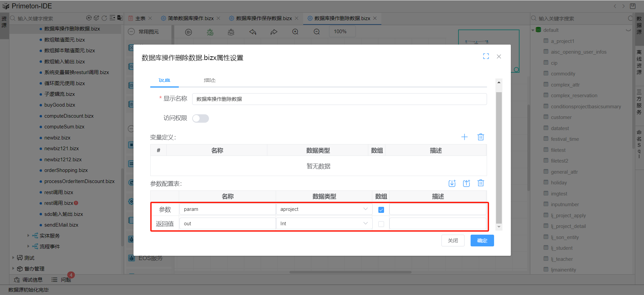Open the aproject data type dropdown
The image size is (644, 295).
tap(324, 209)
